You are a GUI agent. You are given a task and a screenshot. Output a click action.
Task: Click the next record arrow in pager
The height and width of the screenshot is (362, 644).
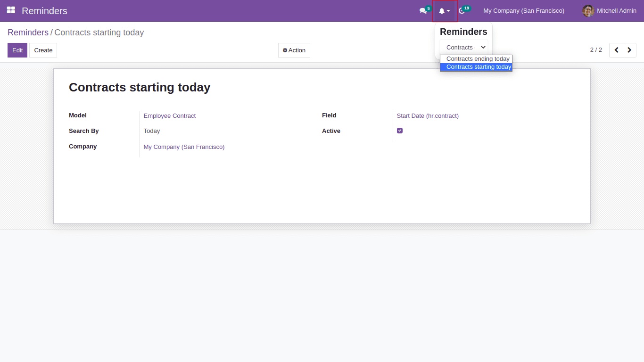click(629, 50)
